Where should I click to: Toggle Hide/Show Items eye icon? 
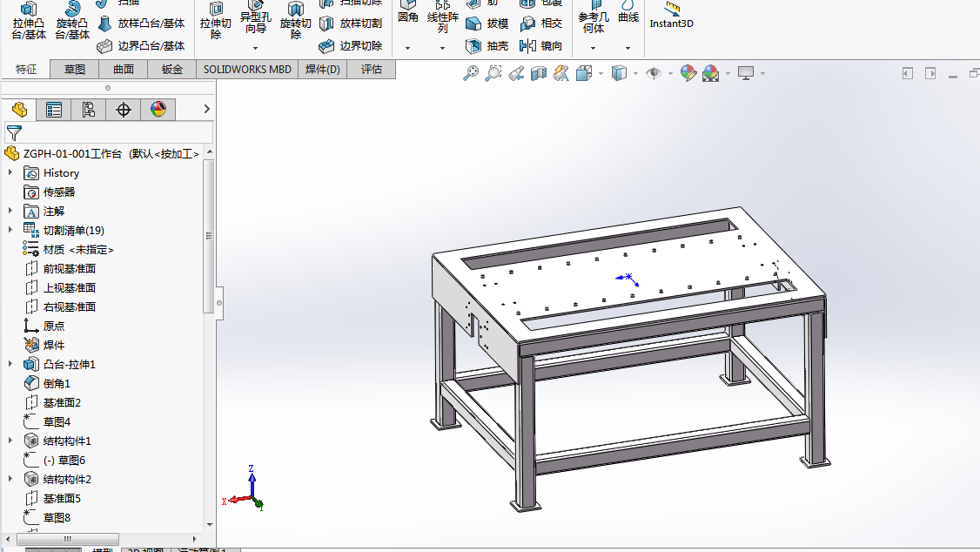[x=654, y=73]
